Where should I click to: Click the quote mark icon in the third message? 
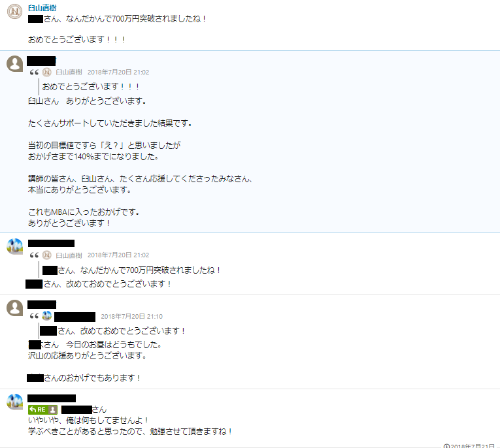pyautogui.click(x=34, y=255)
